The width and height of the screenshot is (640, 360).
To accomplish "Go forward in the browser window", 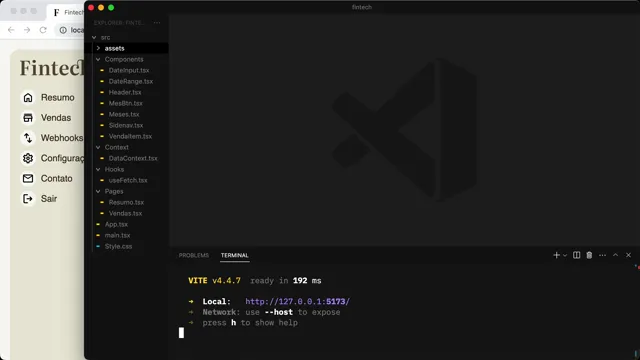I will [x=27, y=30].
